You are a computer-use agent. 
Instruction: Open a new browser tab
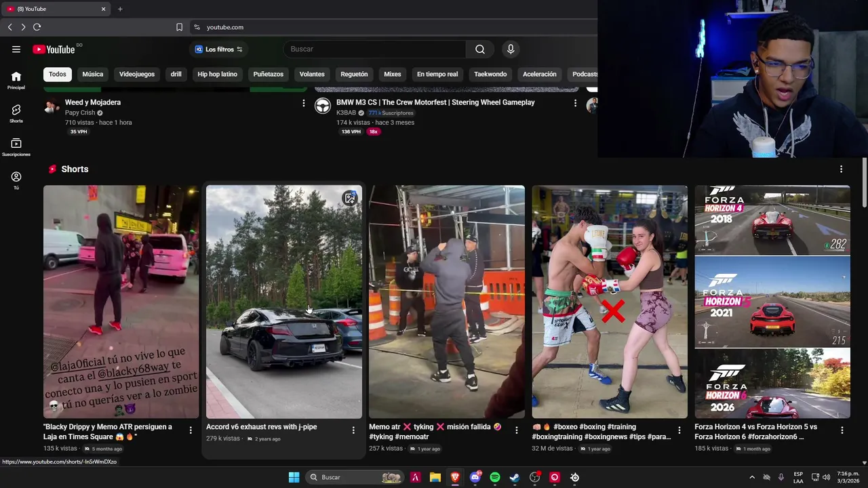click(120, 9)
